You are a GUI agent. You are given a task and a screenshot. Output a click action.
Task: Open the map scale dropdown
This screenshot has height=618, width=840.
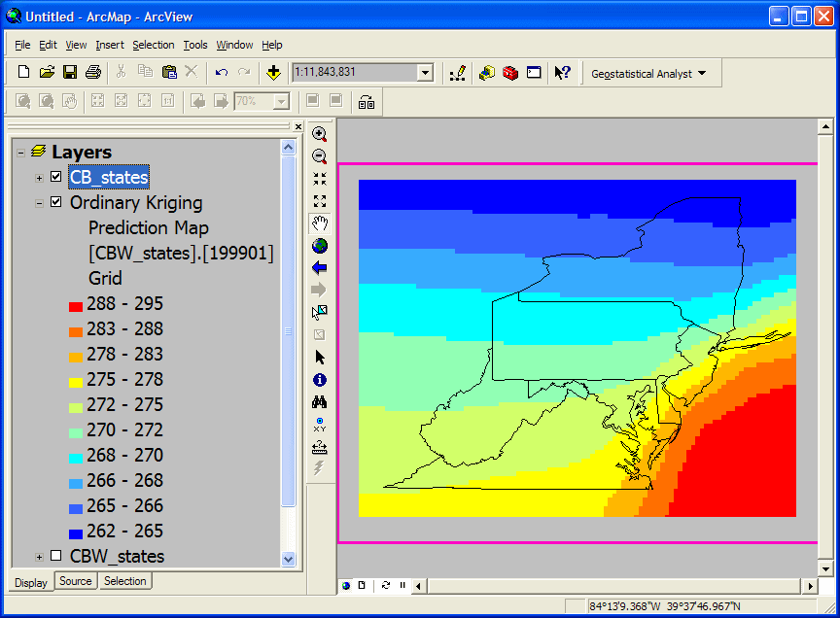[425, 73]
